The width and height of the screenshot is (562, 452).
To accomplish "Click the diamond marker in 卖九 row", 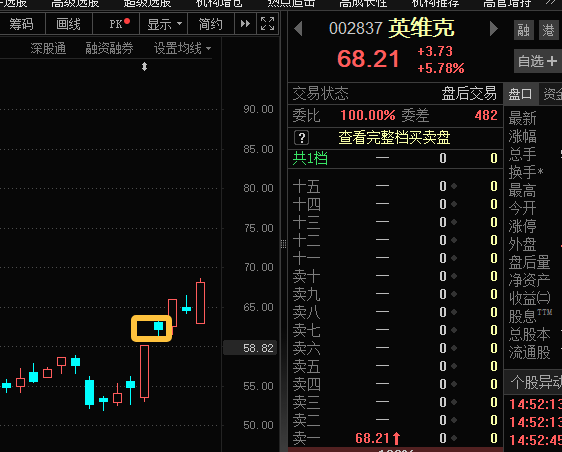I will 454,294.
